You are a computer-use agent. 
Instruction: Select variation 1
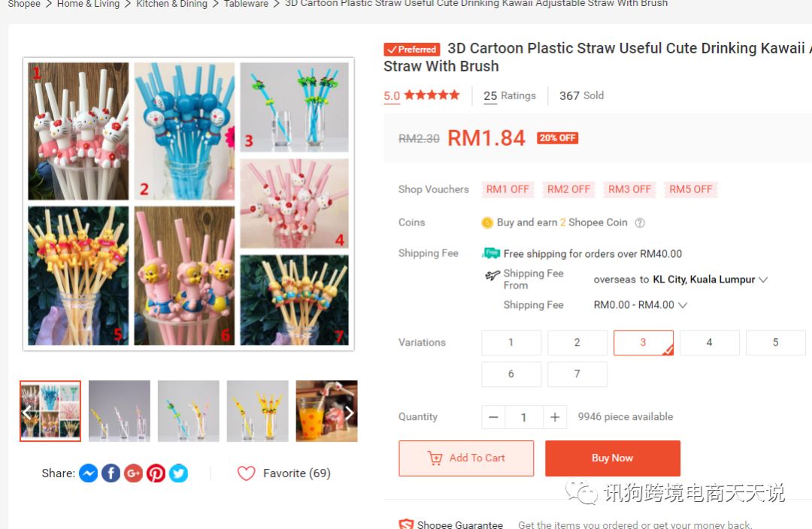(511, 343)
